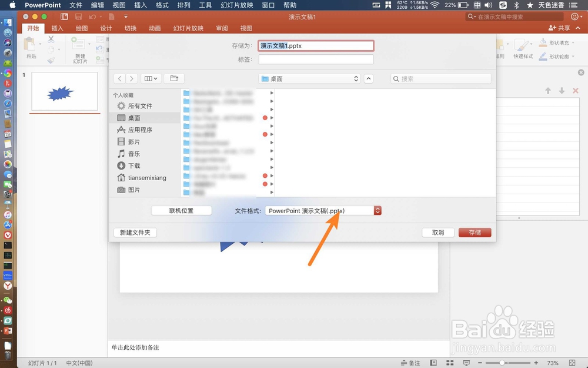Click the Paste clipboard icon
The width and height of the screenshot is (588, 368).
pyautogui.click(x=29, y=44)
